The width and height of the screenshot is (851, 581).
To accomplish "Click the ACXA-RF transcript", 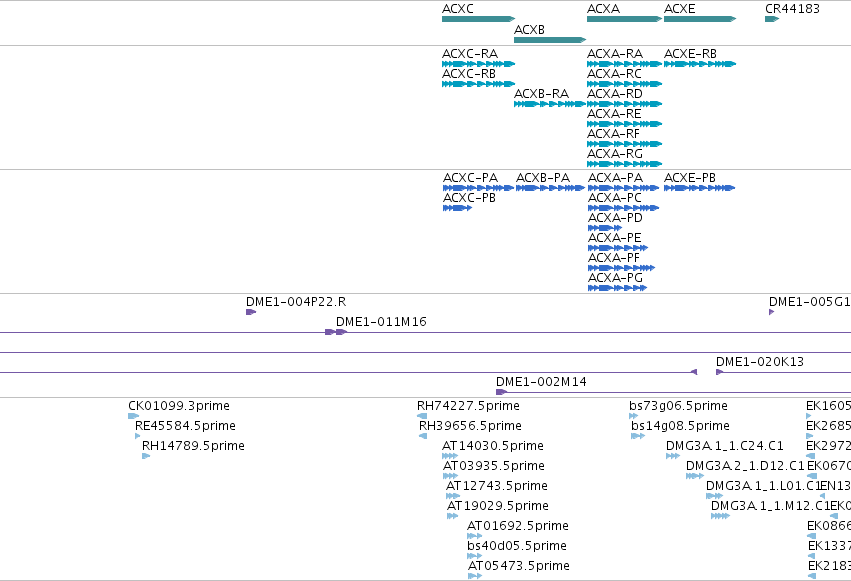I will tap(624, 144).
